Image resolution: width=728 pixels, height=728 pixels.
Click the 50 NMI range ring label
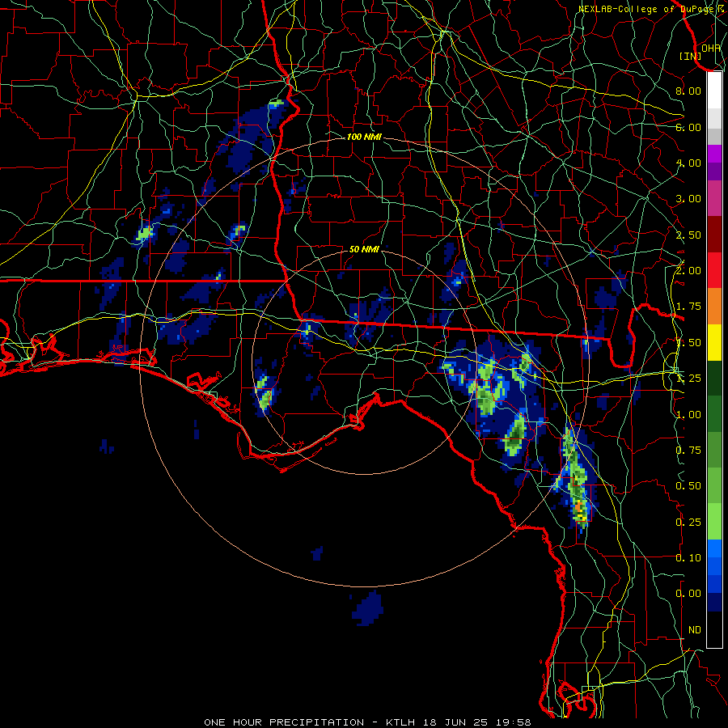click(364, 249)
